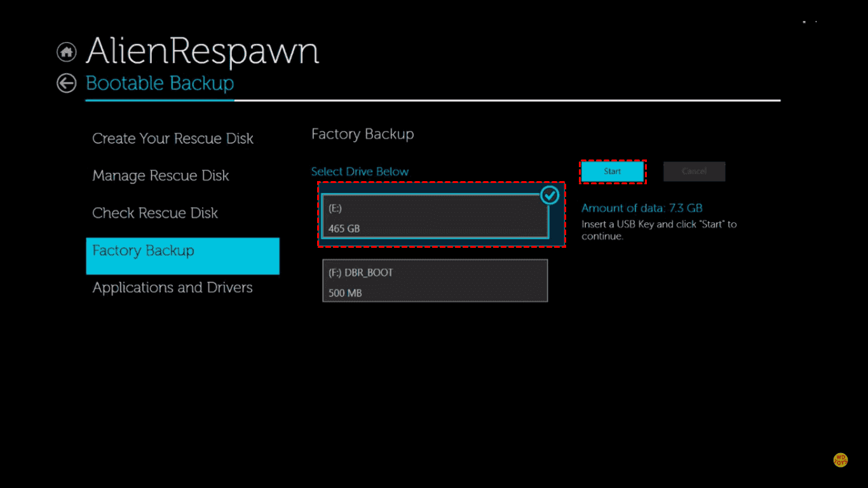This screenshot has height=488, width=868.
Task: Click the Amount of data: 7.3 GB text
Action: click(642, 208)
